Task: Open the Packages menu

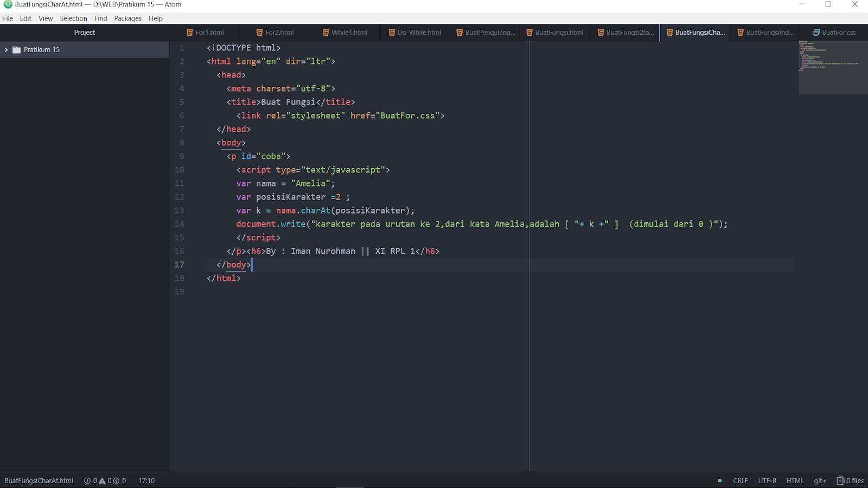Action: click(x=128, y=18)
